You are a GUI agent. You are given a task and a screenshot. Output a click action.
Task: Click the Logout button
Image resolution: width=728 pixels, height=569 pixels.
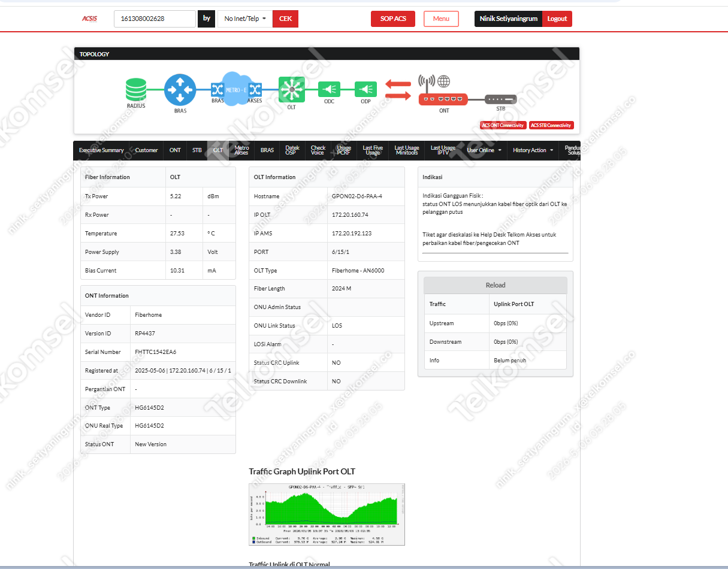(557, 19)
